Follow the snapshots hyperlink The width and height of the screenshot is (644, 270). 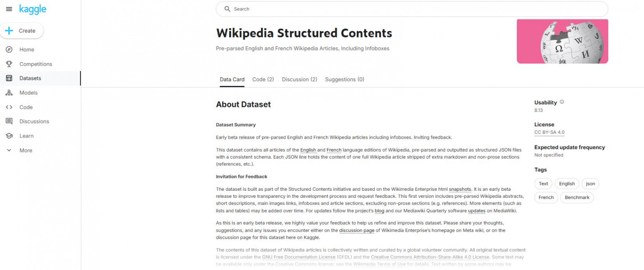tap(460, 189)
